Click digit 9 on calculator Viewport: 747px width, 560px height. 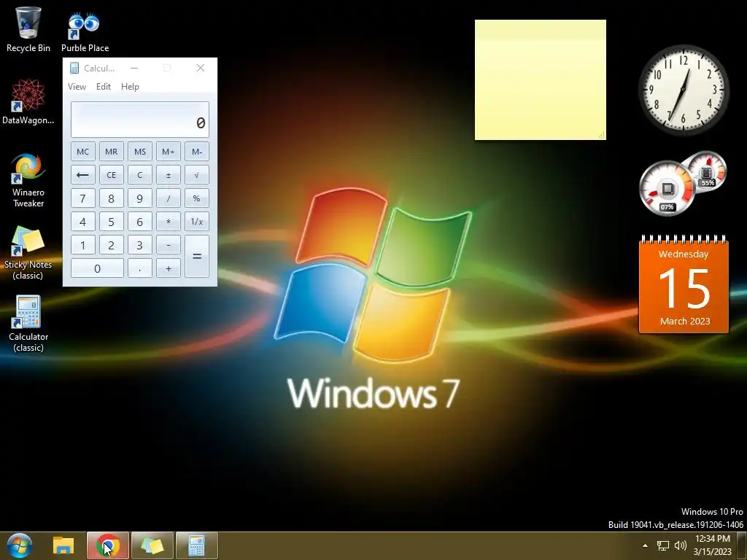tap(140, 198)
